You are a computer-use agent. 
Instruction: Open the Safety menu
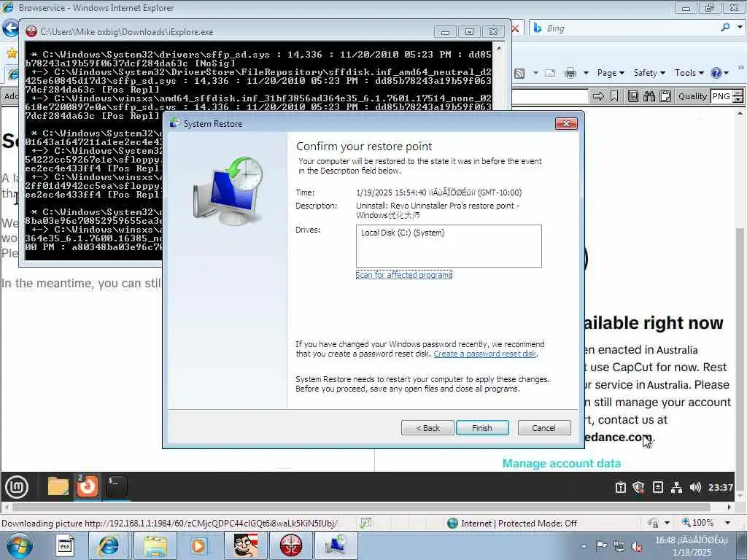tap(649, 73)
